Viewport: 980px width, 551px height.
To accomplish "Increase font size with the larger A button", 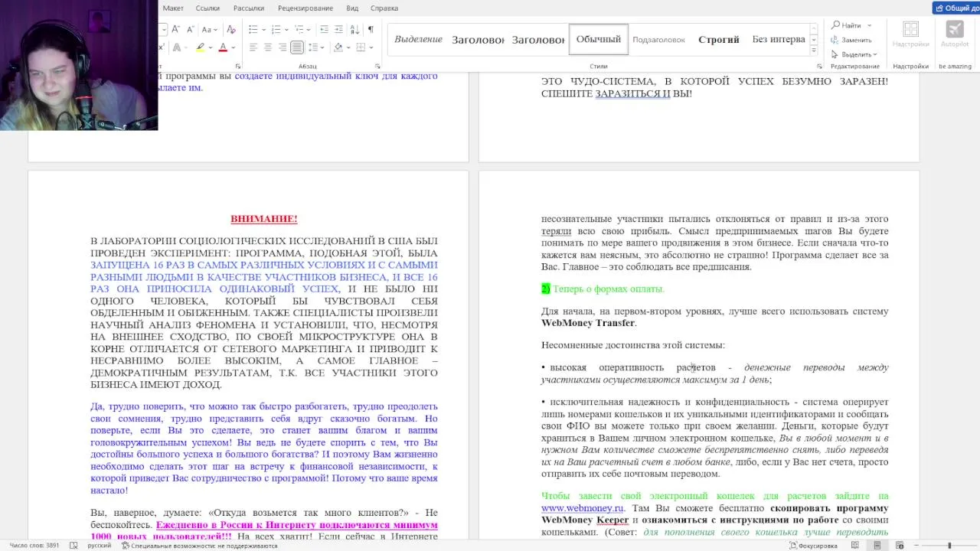I will pyautogui.click(x=176, y=29).
